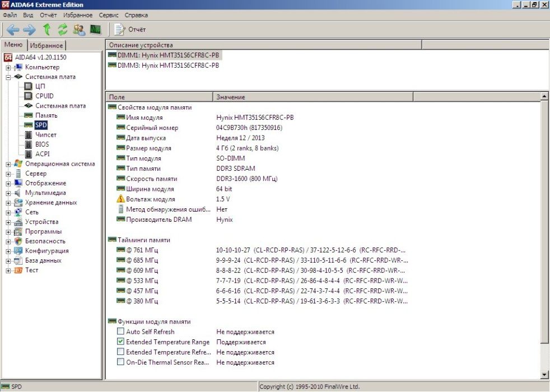Select DIMM3: Hynix HMT351S6CFR8C-PB device
The image size is (550, 392).
164,65
